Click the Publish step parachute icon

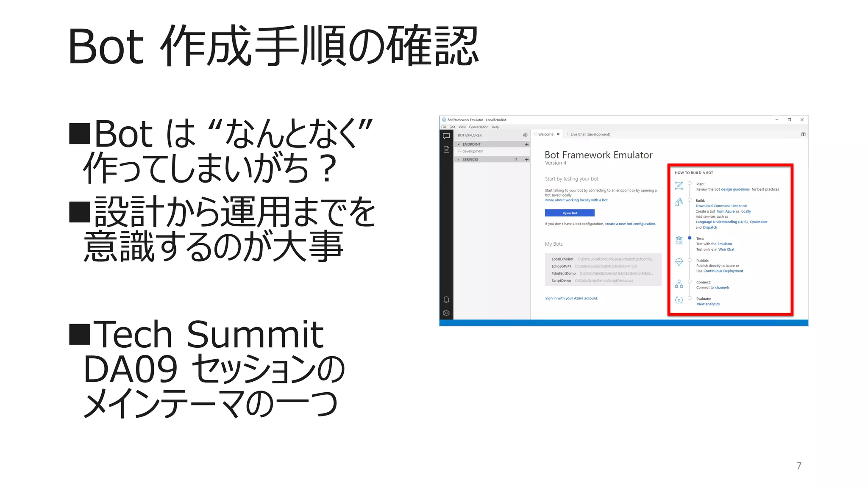(x=679, y=262)
